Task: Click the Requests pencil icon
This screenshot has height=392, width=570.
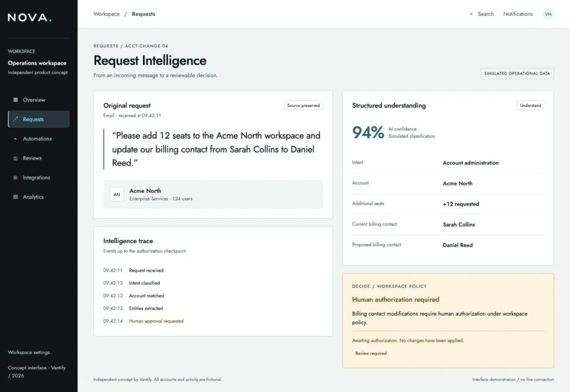Action: pos(15,119)
